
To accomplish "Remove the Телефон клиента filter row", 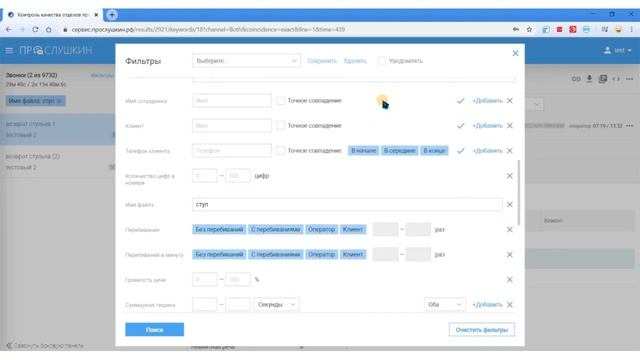I will click(x=510, y=151).
